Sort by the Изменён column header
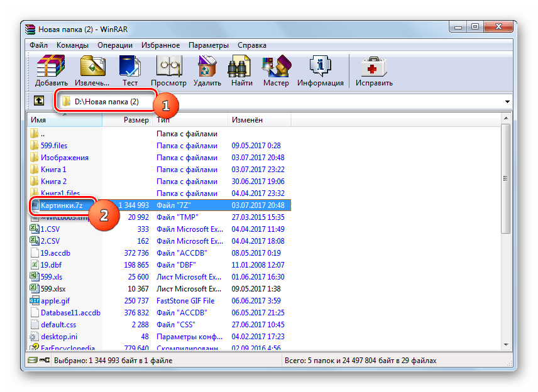This screenshot has width=538, height=392. (260, 120)
